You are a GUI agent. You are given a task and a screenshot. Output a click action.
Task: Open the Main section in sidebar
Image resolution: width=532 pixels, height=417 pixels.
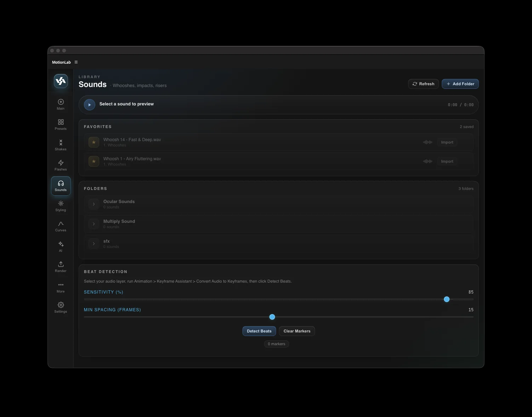[x=61, y=104]
